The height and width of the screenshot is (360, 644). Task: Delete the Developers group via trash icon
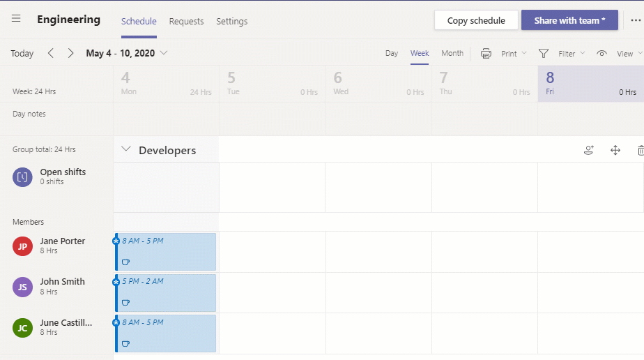(x=641, y=151)
